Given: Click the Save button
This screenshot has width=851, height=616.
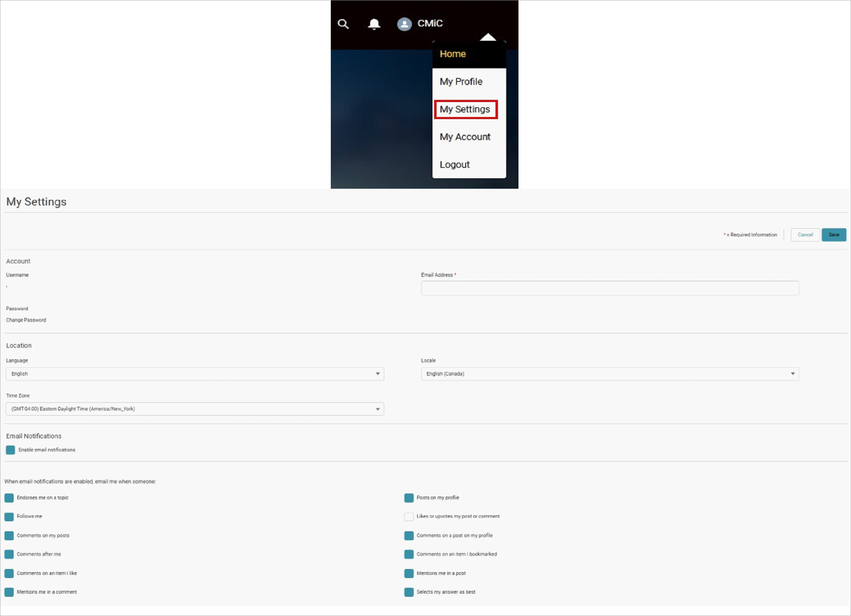Looking at the screenshot, I should click(834, 234).
